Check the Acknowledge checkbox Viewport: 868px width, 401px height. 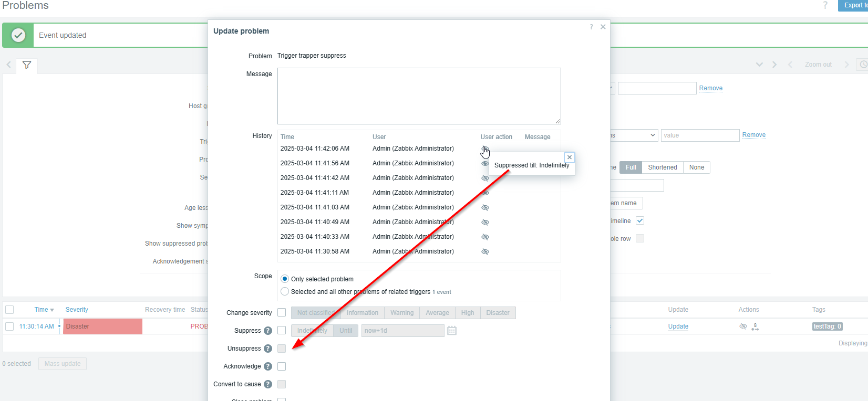point(282,366)
